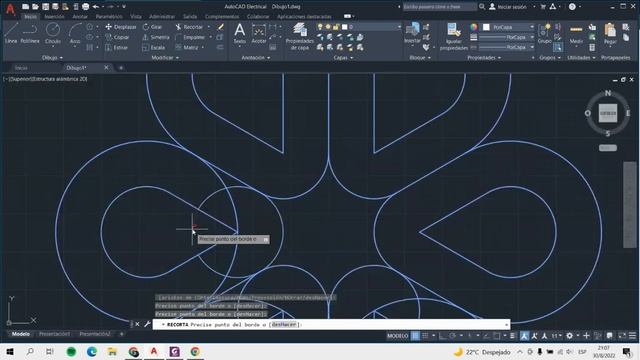Open Propiedades de capa manager

point(300,37)
